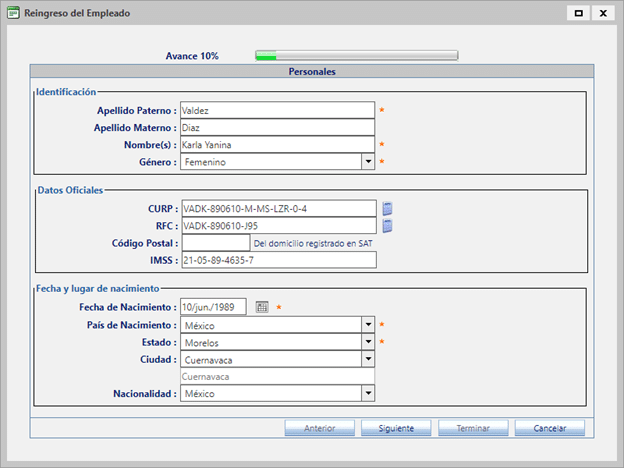Open the Ciudad dropdown list
Screen dimensions: 624x468
[x=367, y=359]
